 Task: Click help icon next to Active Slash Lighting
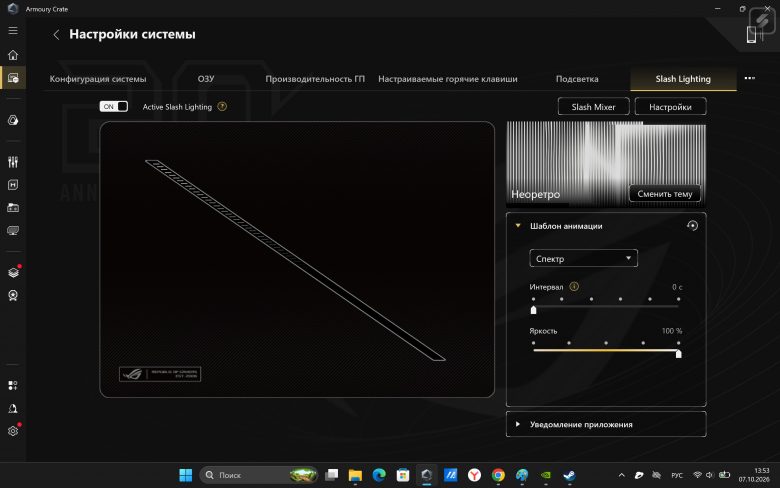(x=222, y=106)
